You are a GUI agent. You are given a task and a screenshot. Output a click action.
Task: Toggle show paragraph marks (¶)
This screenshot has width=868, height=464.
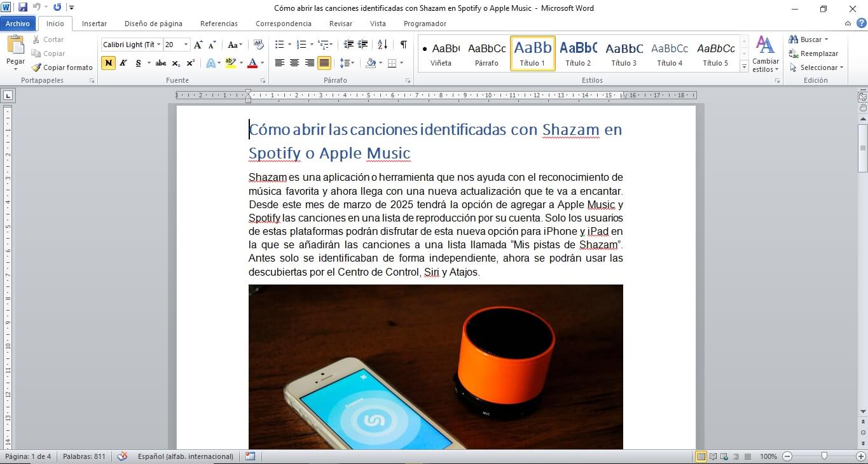[x=403, y=45]
